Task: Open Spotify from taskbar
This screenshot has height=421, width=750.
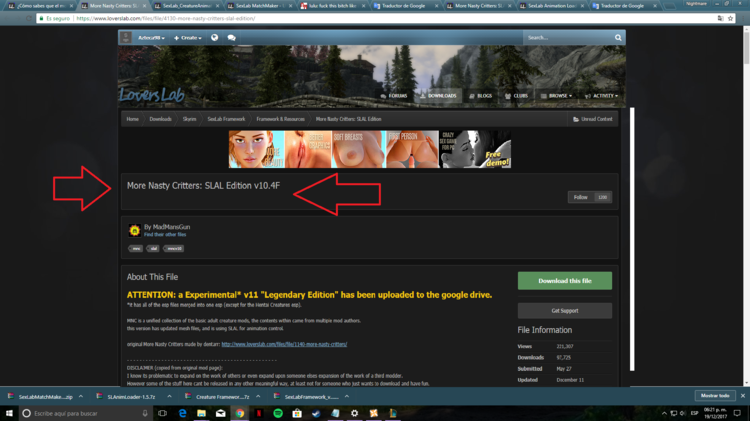Action: coord(278,413)
